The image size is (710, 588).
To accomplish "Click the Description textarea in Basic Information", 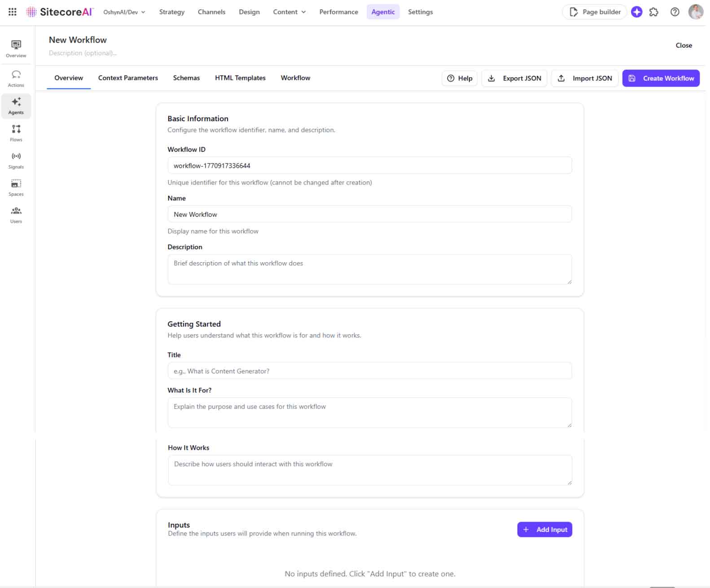I will [x=370, y=269].
